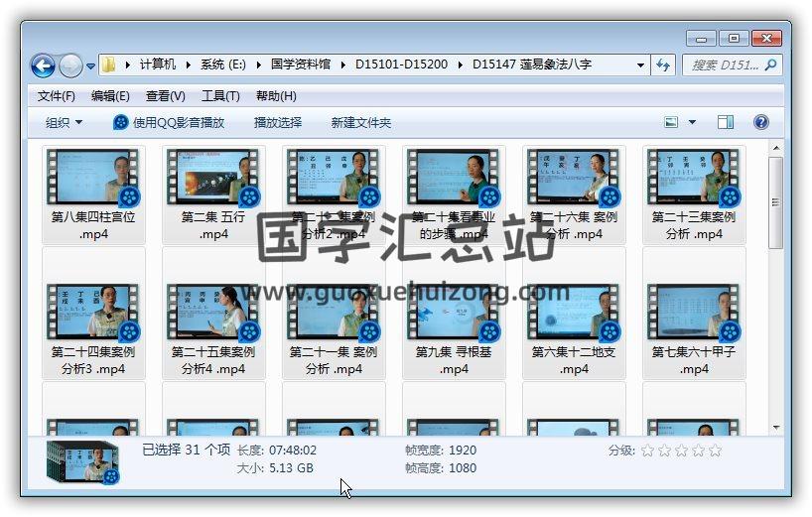Expand the address bar history dropdown
Viewport: 812px width, 517px height.
point(640,65)
